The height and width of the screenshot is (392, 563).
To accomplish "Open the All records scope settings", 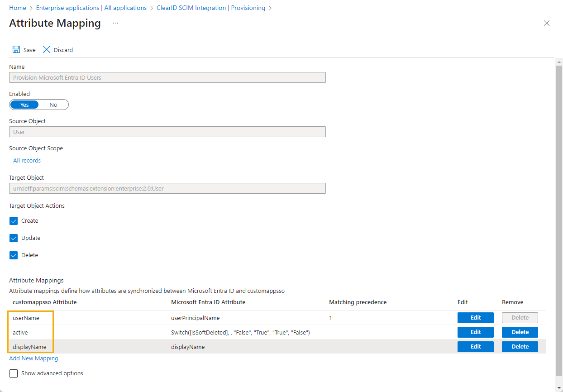I will click(27, 160).
